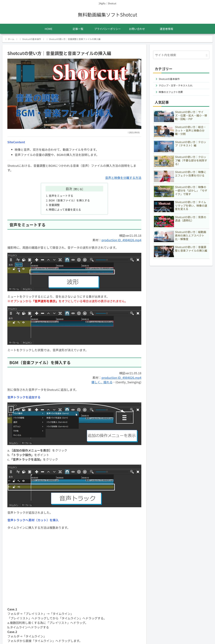Click the Shotcut 音量の調整 hero image
The width and height of the screenshot is (215, 644).
click(74, 94)
